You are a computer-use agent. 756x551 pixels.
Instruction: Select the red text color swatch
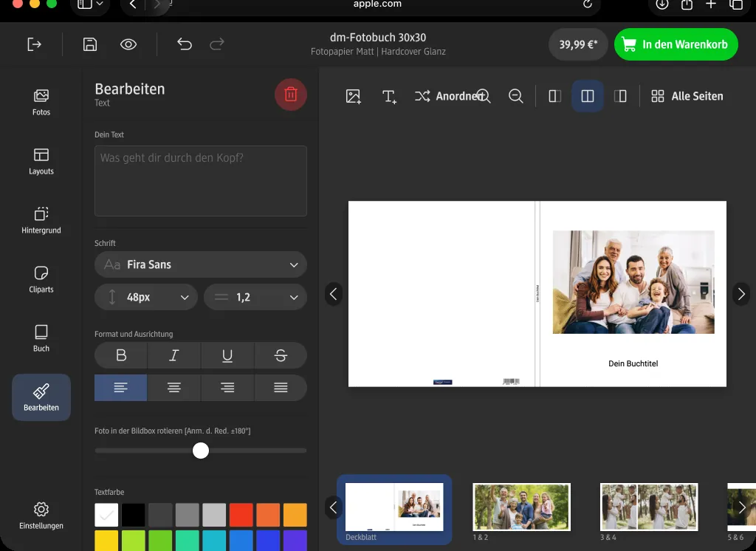(x=241, y=515)
